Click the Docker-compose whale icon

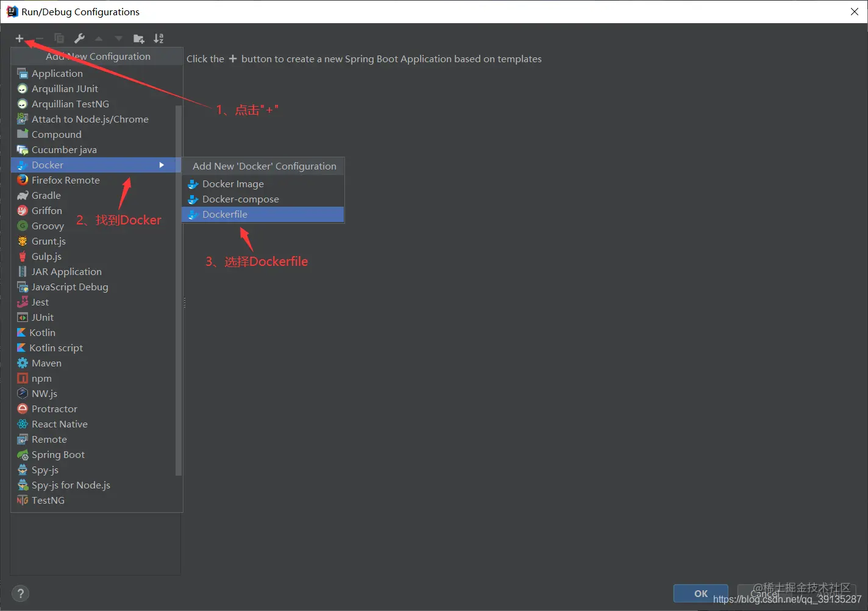pyautogui.click(x=193, y=199)
